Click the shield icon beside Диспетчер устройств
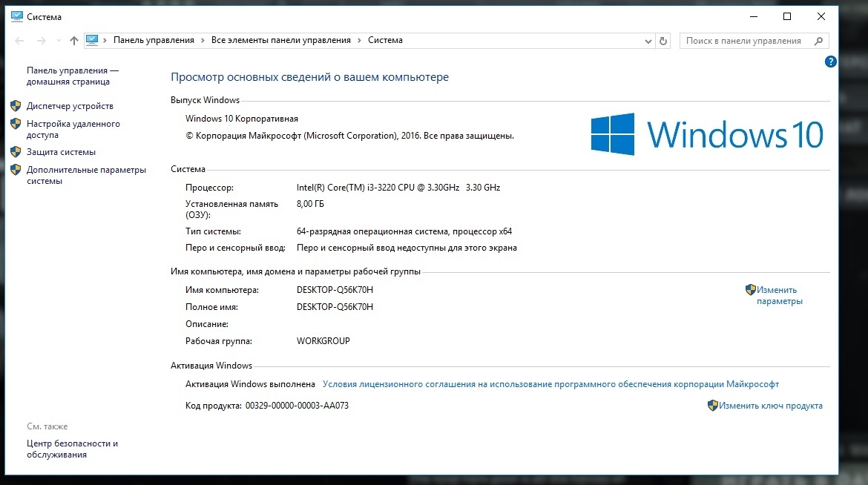 16,106
